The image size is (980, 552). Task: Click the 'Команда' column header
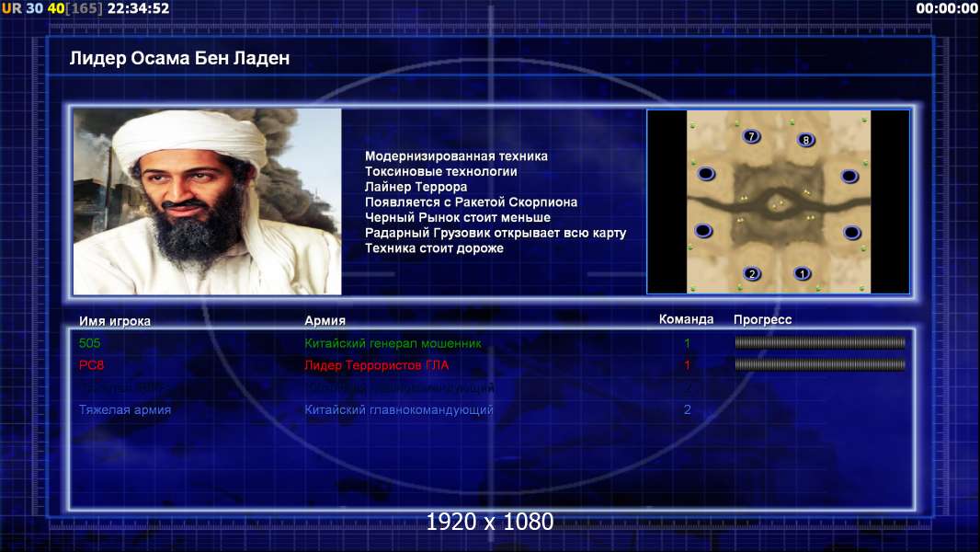[686, 319]
